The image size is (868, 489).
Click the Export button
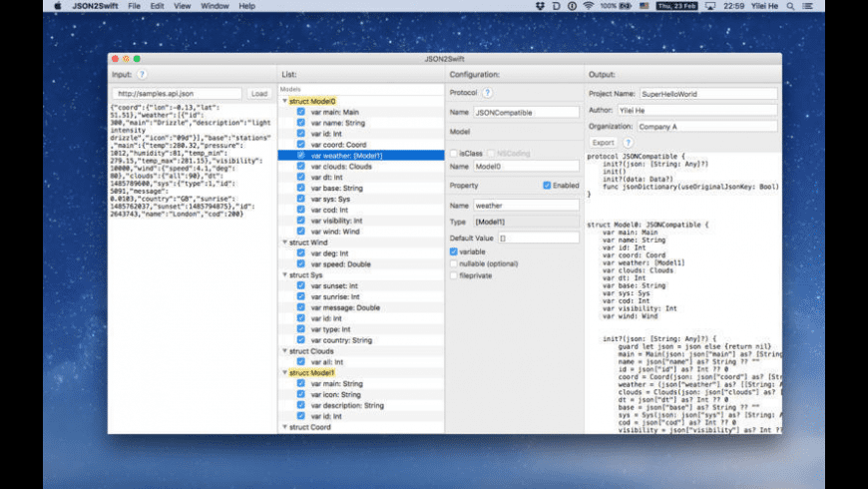(x=603, y=143)
